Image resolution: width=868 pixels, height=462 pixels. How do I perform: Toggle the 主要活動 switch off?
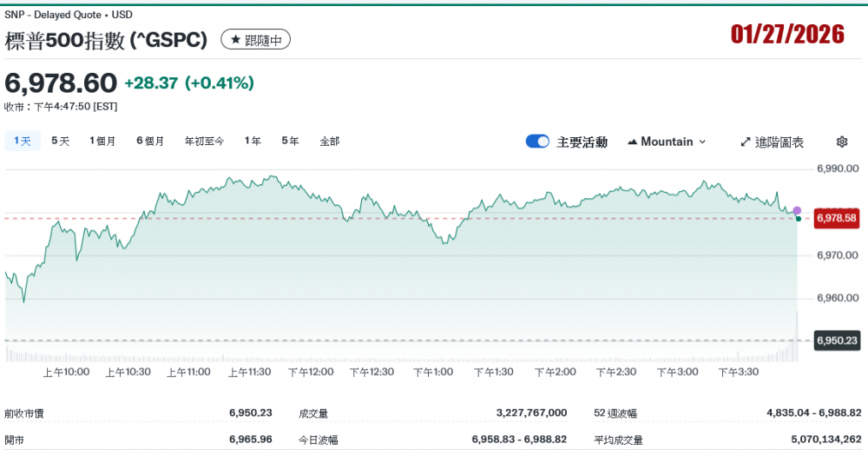537,142
